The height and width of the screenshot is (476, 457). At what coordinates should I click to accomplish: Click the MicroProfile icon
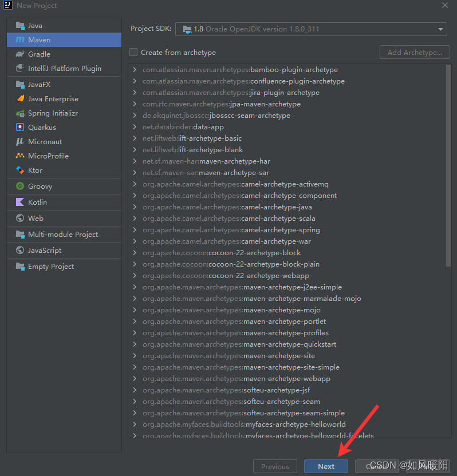coord(20,156)
